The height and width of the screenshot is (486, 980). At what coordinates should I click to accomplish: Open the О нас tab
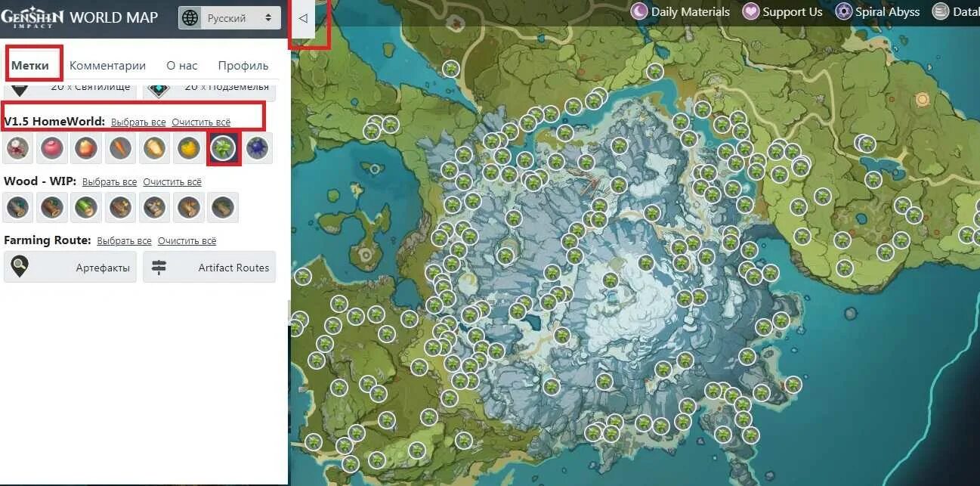coord(181,65)
